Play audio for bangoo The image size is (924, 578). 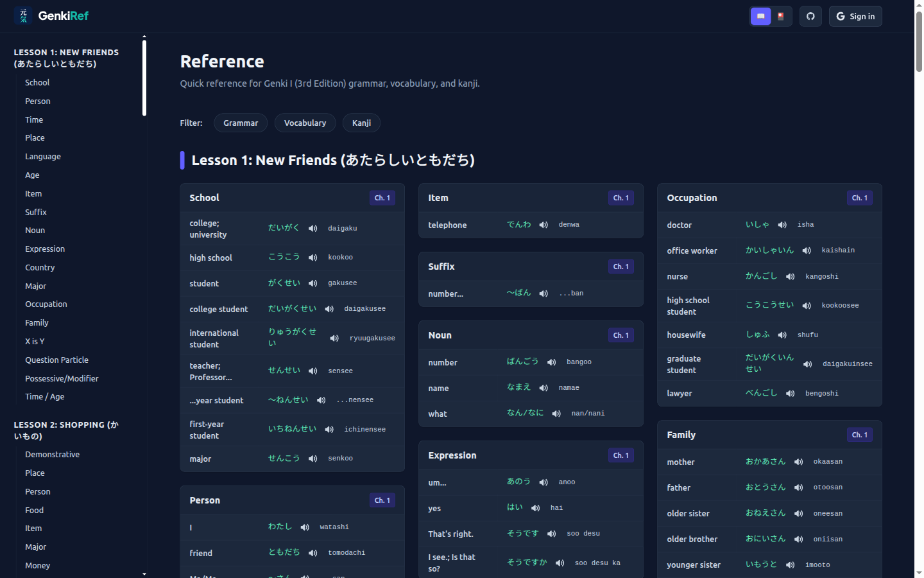coord(552,362)
